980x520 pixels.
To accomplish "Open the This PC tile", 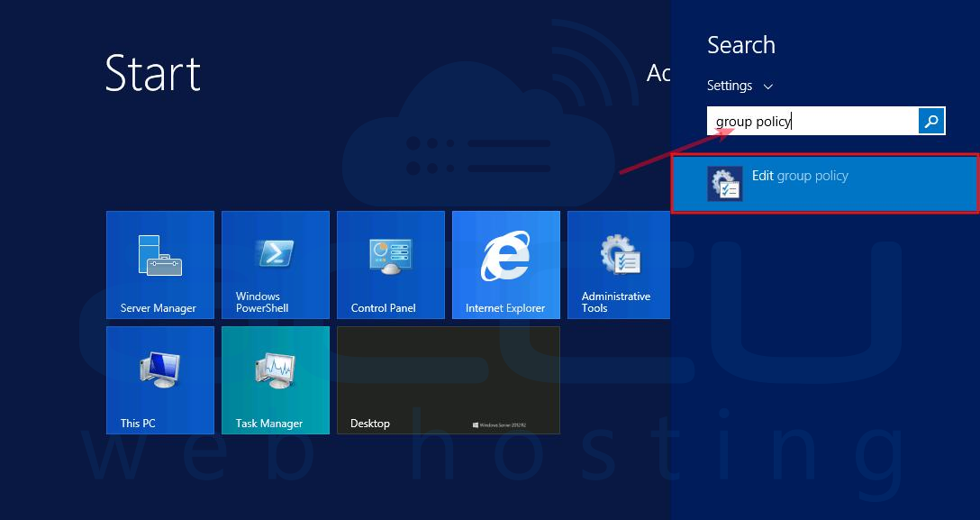I will [160, 380].
